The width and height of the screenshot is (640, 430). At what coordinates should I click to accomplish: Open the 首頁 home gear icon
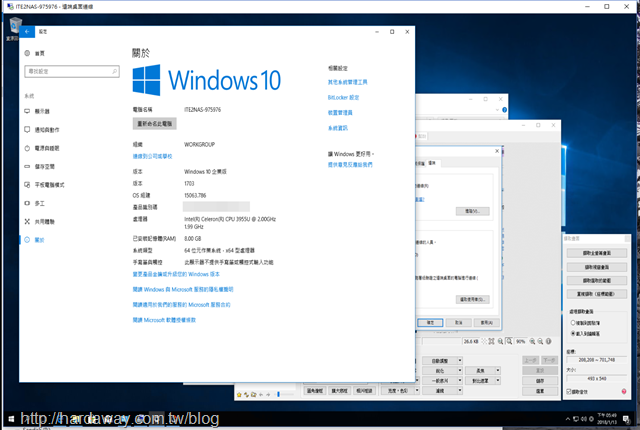27,53
